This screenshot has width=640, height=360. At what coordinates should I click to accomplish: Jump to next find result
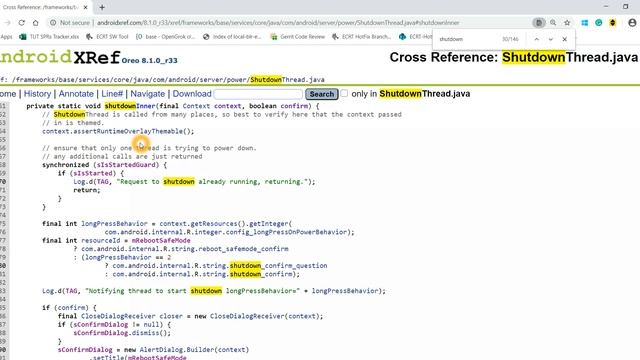tap(551, 39)
